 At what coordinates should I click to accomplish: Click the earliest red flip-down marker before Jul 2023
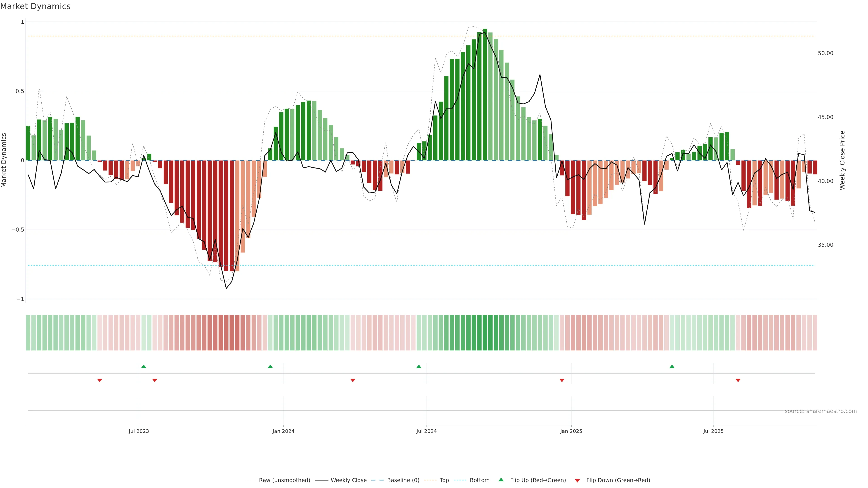[x=100, y=380]
